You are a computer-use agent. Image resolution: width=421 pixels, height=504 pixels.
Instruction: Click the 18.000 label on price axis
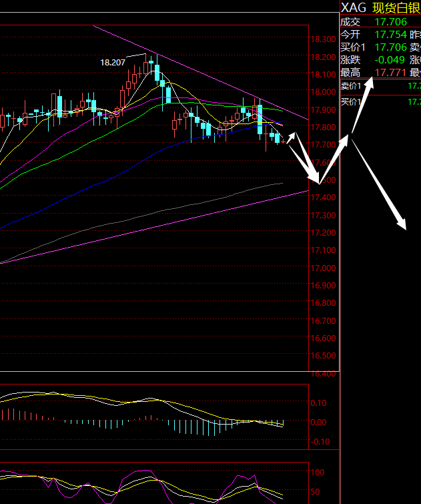(x=323, y=92)
